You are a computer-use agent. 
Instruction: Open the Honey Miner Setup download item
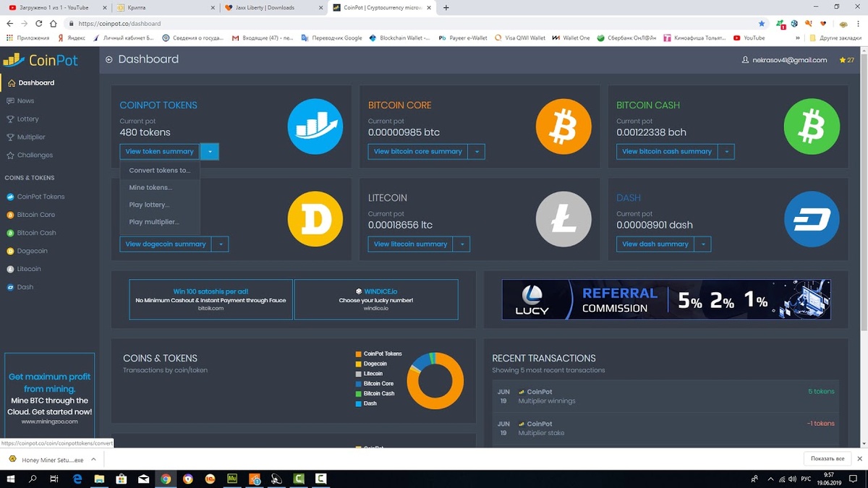point(53,459)
